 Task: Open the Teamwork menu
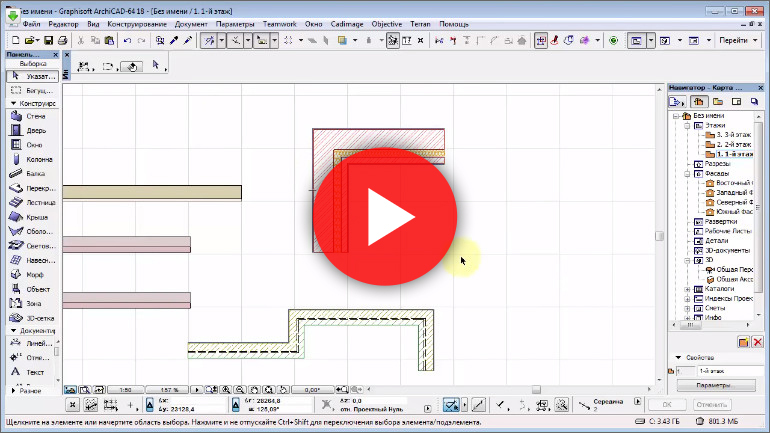[279, 24]
